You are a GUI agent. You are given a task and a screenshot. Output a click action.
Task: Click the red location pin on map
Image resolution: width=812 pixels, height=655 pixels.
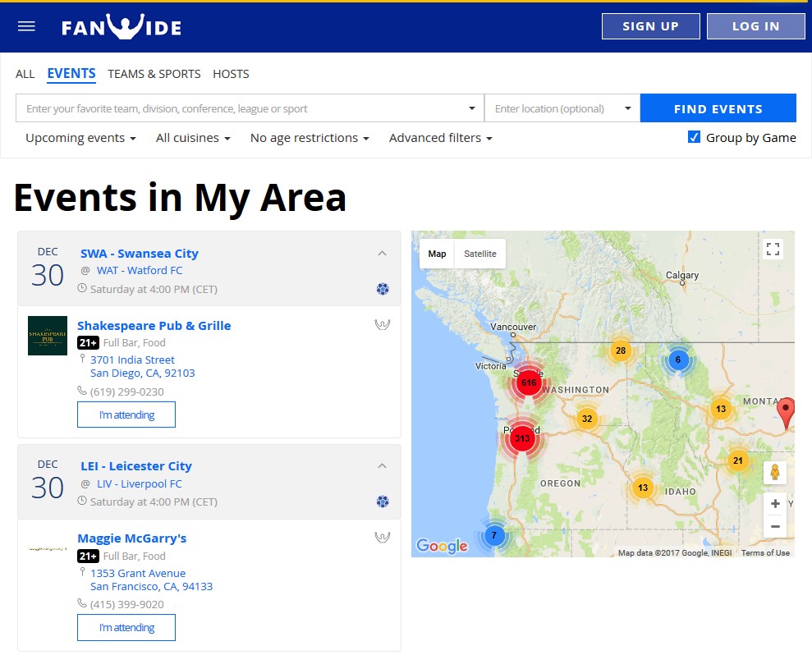786,413
